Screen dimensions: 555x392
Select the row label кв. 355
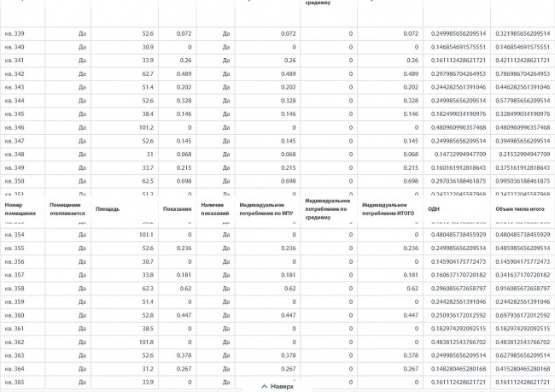15,249
